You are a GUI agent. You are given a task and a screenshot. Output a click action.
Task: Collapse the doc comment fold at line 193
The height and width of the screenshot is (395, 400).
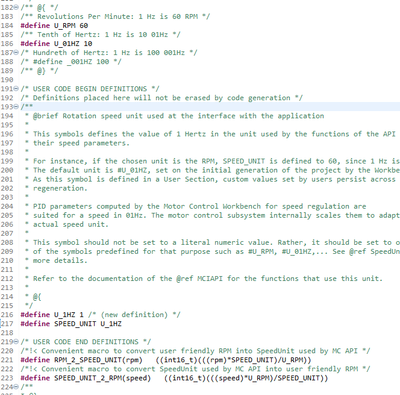[17, 107]
